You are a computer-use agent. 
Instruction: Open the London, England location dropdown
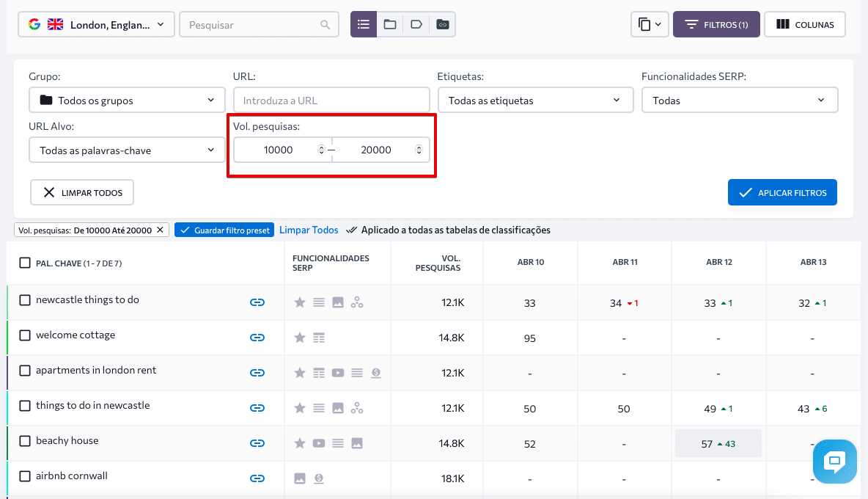[96, 24]
